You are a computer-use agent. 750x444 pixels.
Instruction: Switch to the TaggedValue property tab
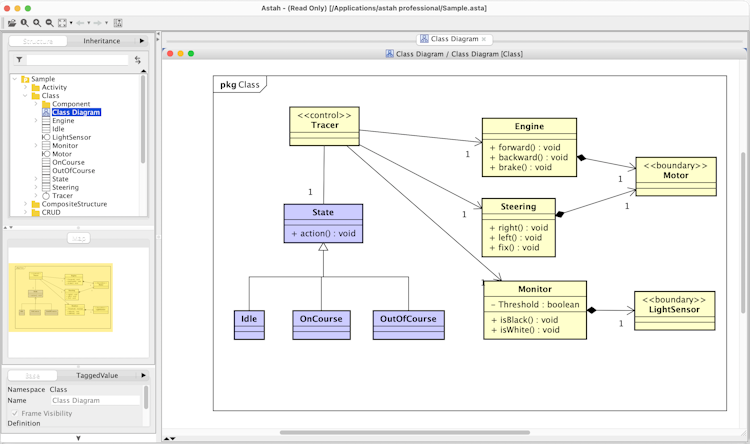click(x=97, y=376)
